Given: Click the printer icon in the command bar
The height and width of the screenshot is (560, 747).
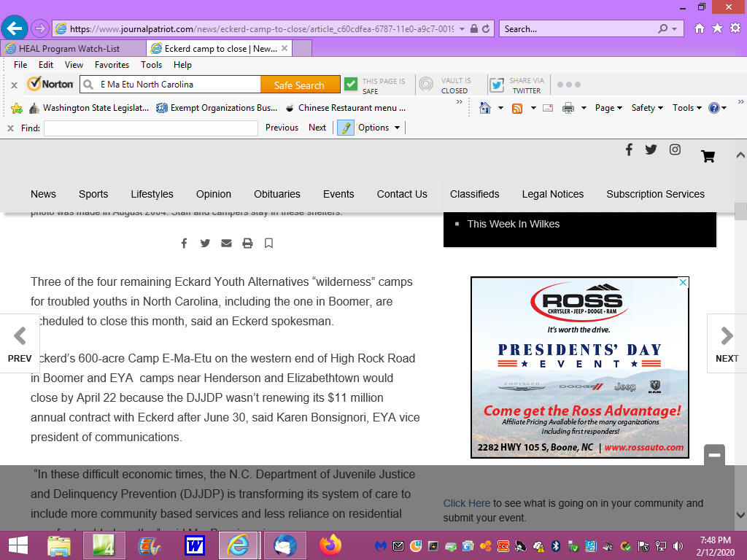Looking at the screenshot, I should pyautogui.click(x=568, y=108).
